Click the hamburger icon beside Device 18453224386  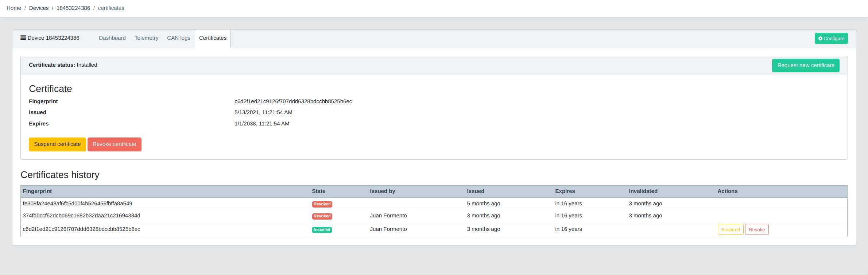(23, 38)
